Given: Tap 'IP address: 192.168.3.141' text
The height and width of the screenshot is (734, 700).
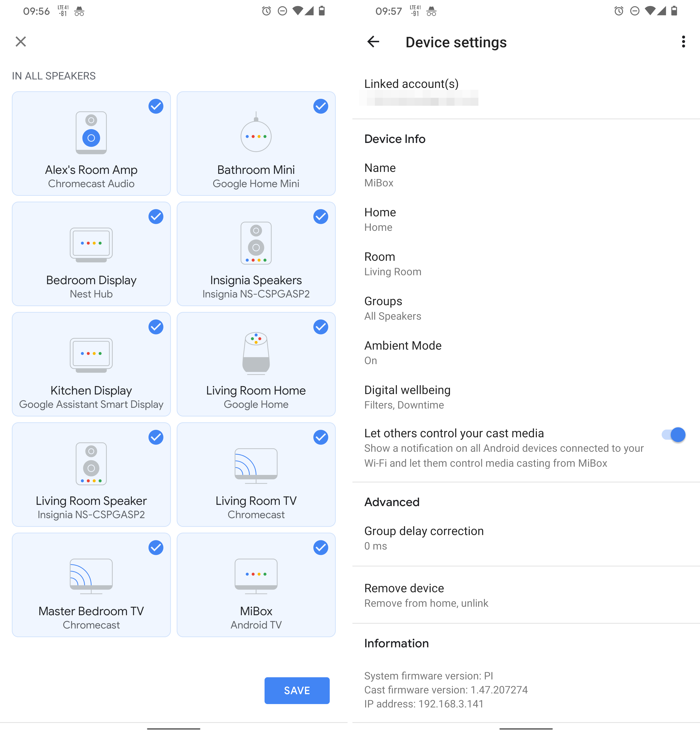Looking at the screenshot, I should [x=424, y=704].
